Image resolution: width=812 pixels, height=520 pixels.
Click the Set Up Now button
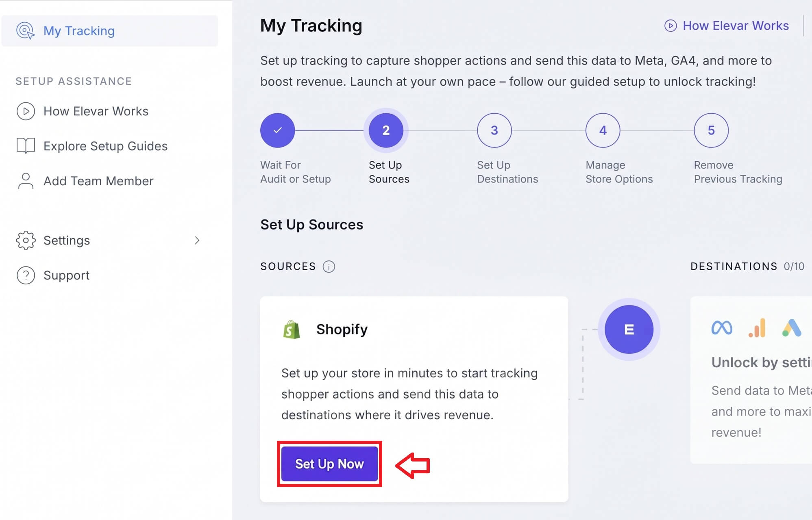[329, 464]
